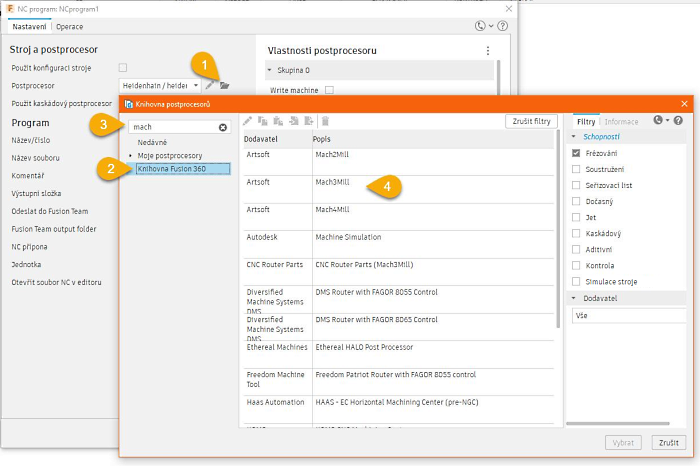
Task: Switch to the Operace tab
Action: point(70,27)
